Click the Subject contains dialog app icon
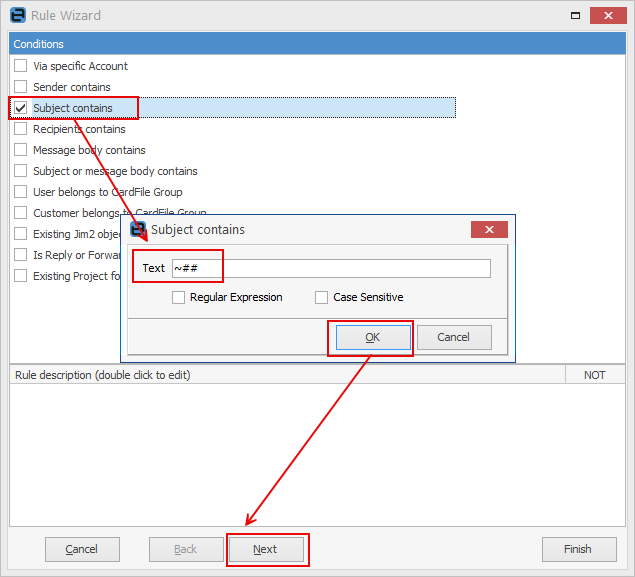This screenshot has height=577, width=635. (138, 229)
